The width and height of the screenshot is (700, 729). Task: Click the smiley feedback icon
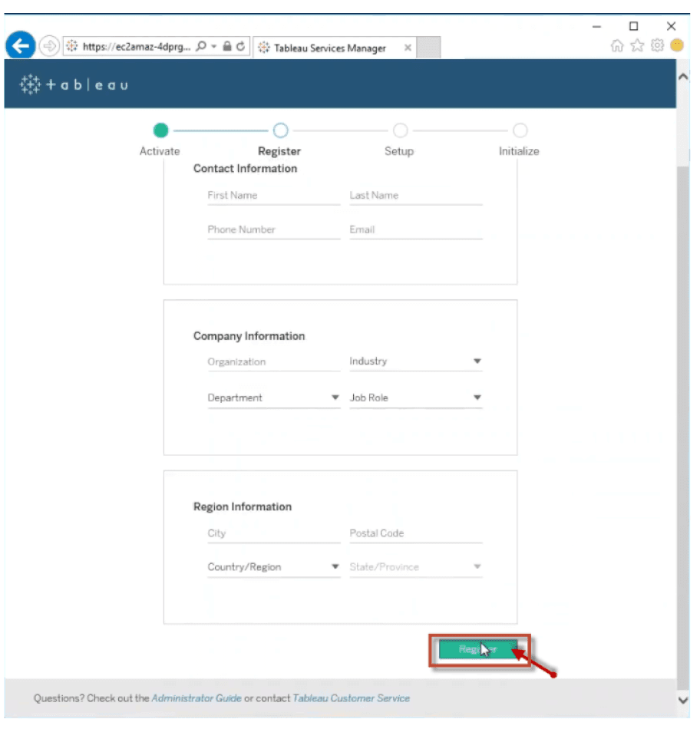676,46
